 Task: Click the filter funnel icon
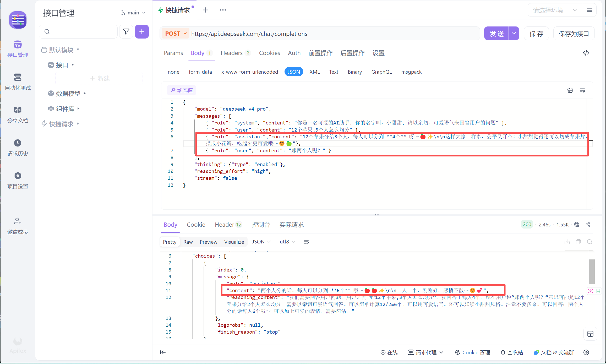coord(126,32)
